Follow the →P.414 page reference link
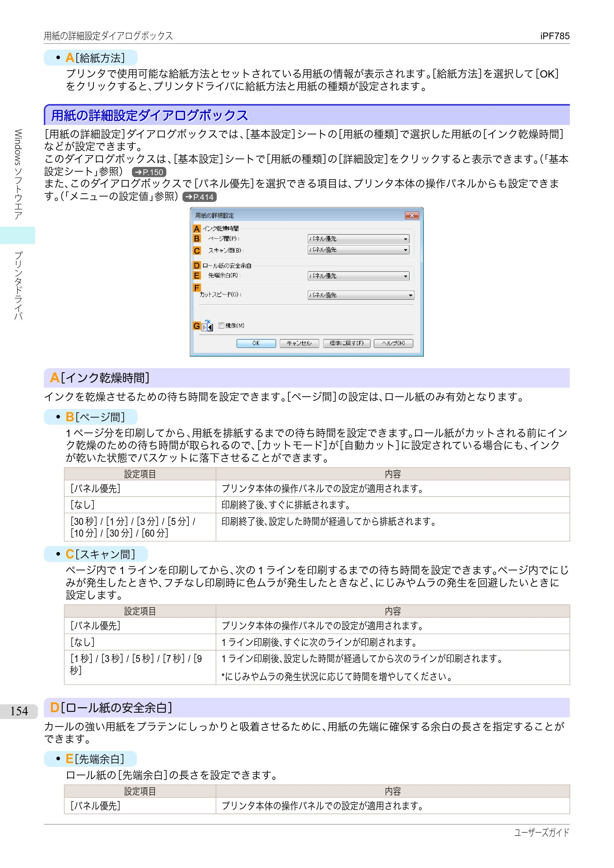The image size is (614, 868). coord(199,197)
